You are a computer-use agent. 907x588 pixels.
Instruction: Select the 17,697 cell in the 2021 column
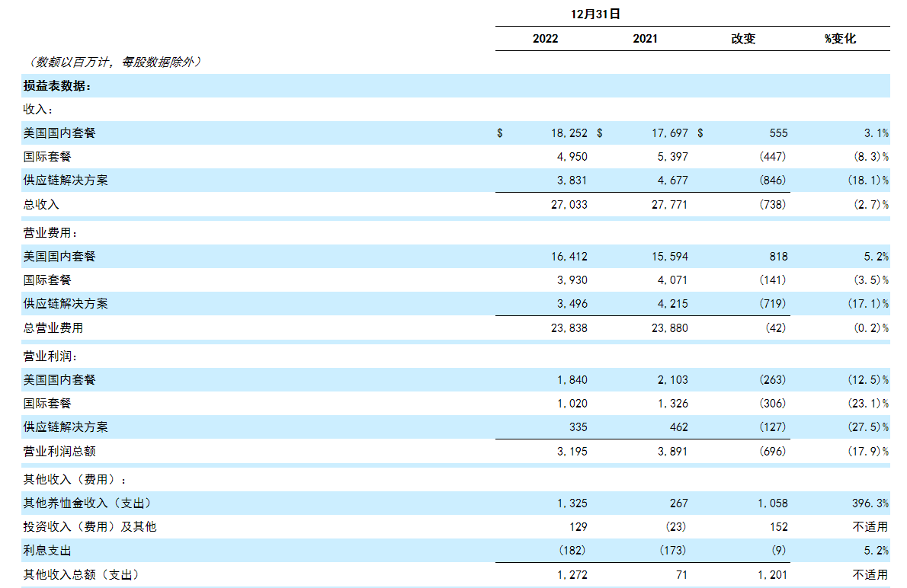pyautogui.click(x=668, y=133)
